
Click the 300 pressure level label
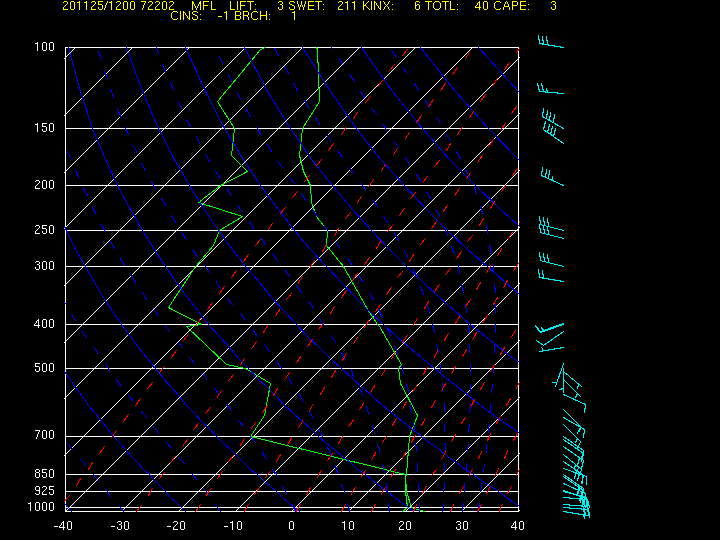click(x=44, y=266)
